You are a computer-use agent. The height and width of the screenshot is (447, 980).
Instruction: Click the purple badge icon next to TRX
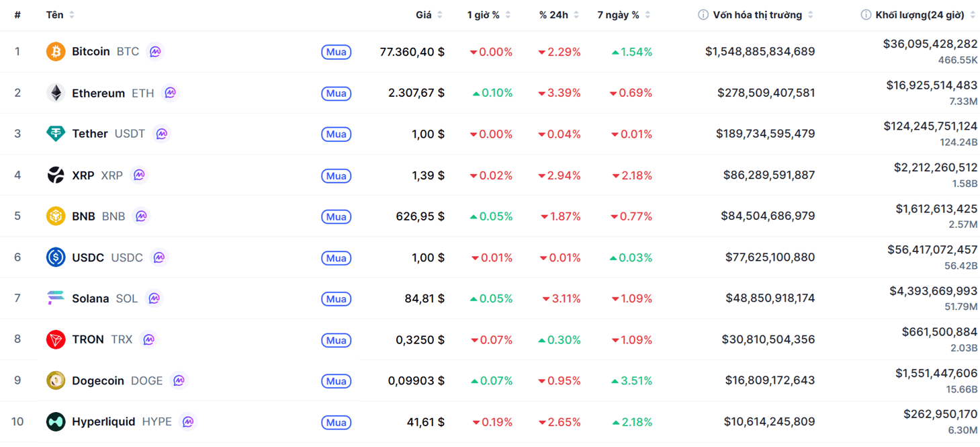pyautogui.click(x=148, y=339)
